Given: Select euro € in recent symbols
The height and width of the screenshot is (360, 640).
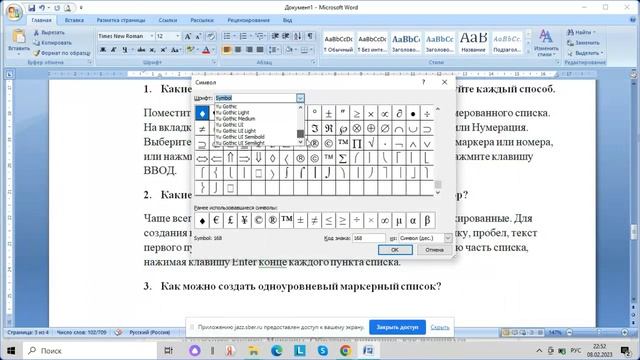Looking at the screenshot, I should click(x=216, y=220).
